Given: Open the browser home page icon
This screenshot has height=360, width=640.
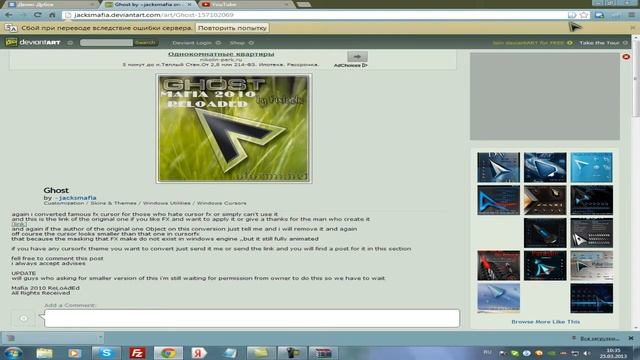Looking at the screenshot, I should tap(52, 15).
